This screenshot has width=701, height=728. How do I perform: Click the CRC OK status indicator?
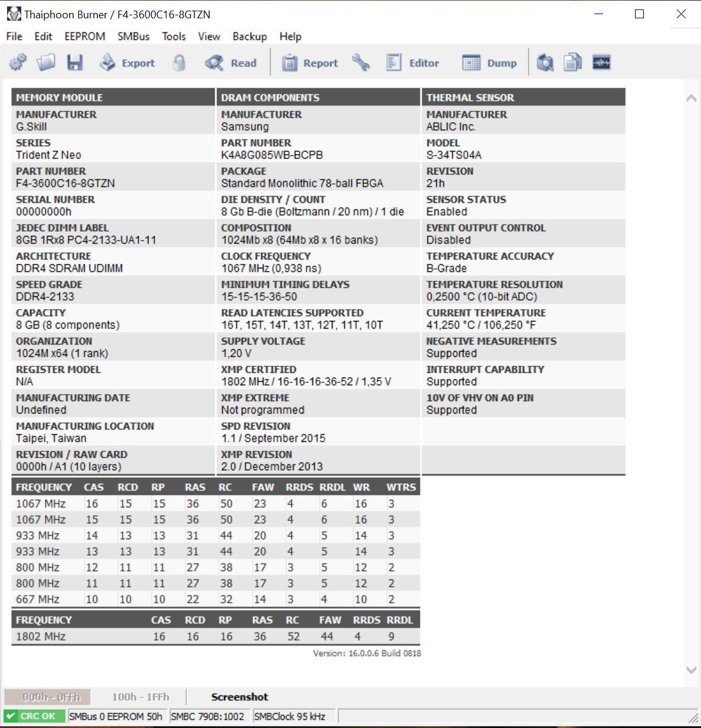coord(35,716)
